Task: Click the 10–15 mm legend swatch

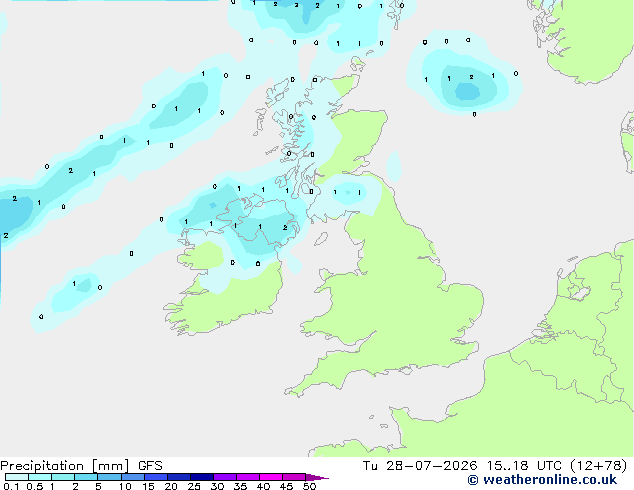Action: pyautogui.click(x=133, y=477)
